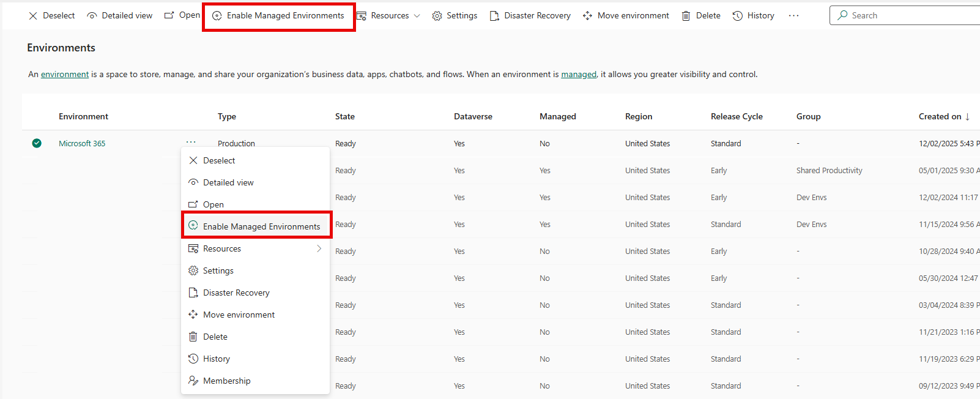Expand the Resources dropdown chevron in the toolbar
The width and height of the screenshot is (980, 399).
pos(417,16)
